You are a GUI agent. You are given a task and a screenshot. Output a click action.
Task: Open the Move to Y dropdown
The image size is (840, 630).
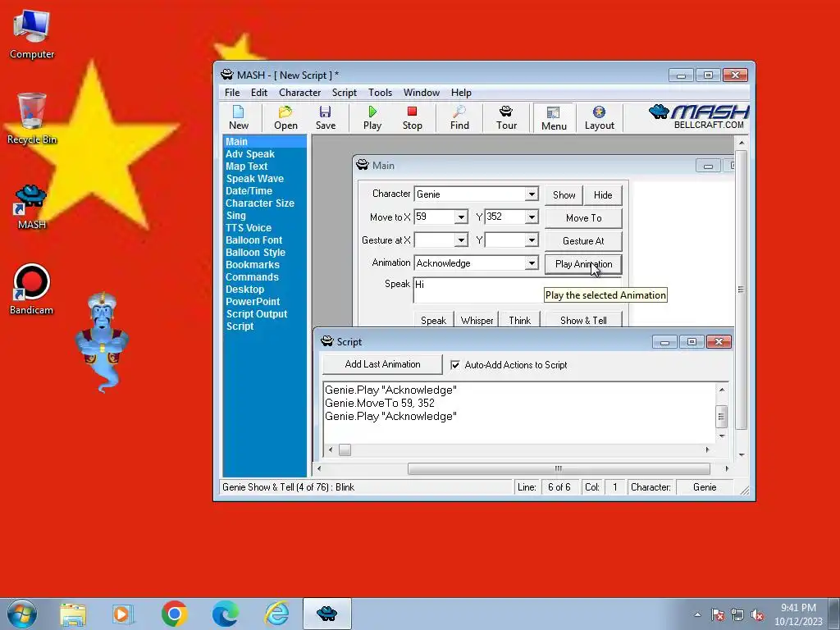click(x=532, y=217)
